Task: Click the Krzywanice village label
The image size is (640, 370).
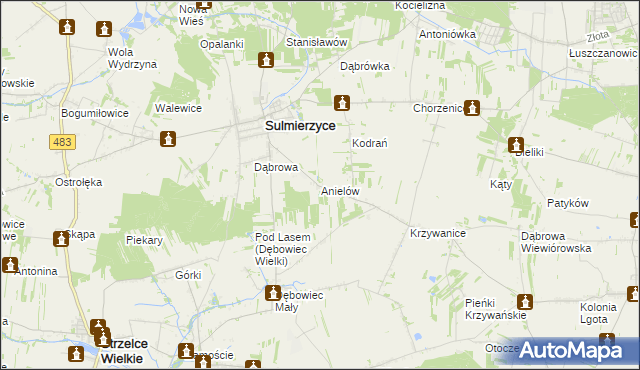Action: pos(438,233)
